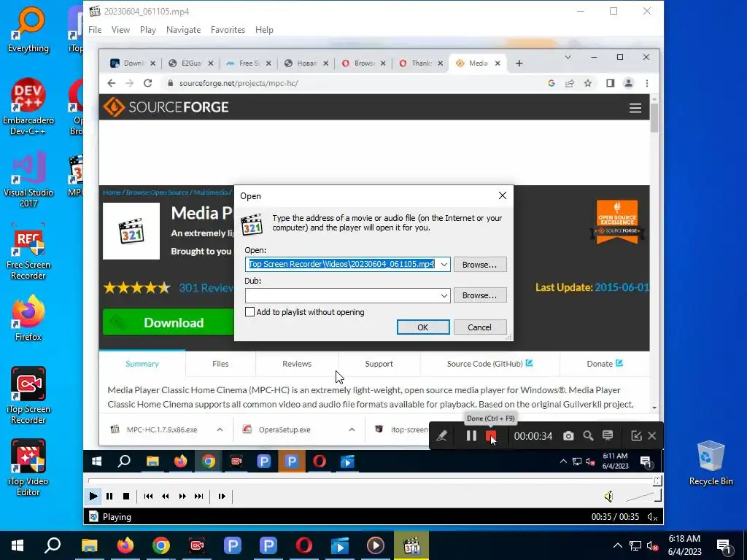The height and width of the screenshot is (560, 747).
Task: Click OK in the Open dialog
Action: pos(423,327)
